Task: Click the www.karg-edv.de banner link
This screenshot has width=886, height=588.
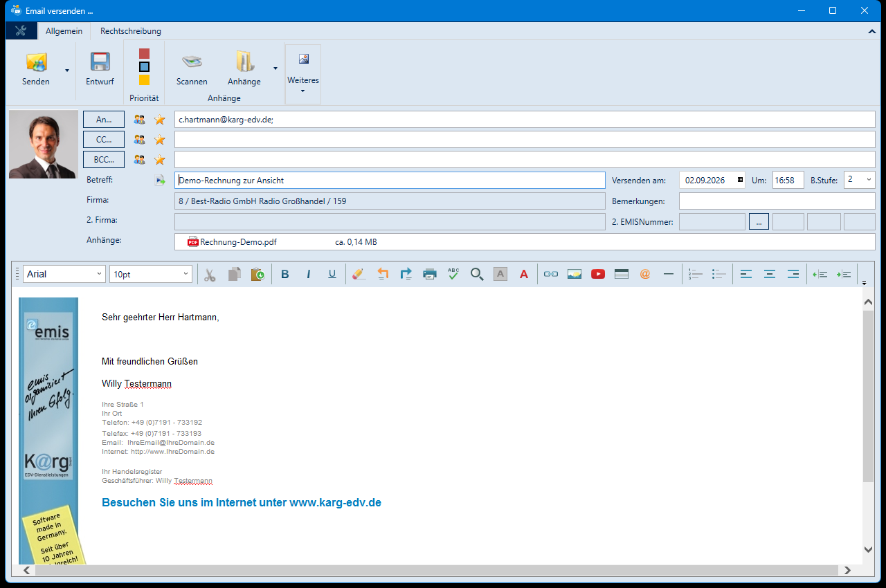Action: (x=335, y=503)
